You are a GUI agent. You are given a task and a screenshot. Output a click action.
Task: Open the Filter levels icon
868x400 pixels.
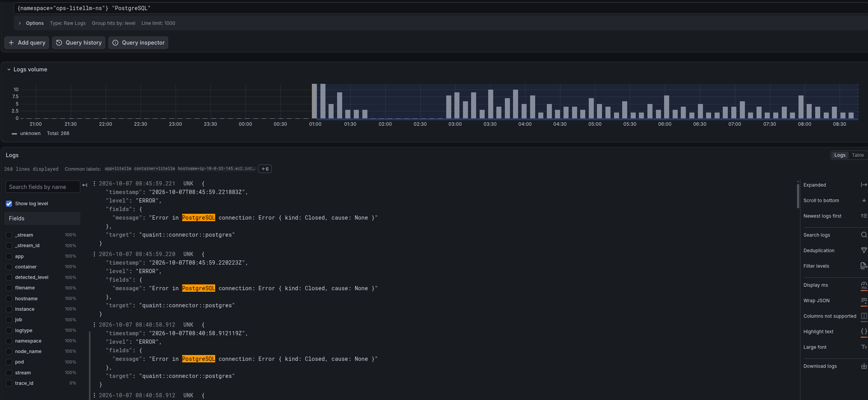pos(864,266)
